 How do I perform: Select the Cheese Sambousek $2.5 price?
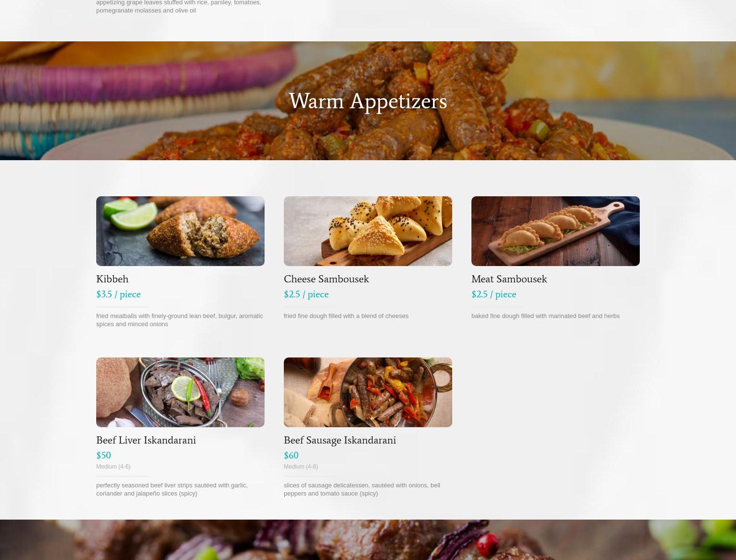(306, 294)
